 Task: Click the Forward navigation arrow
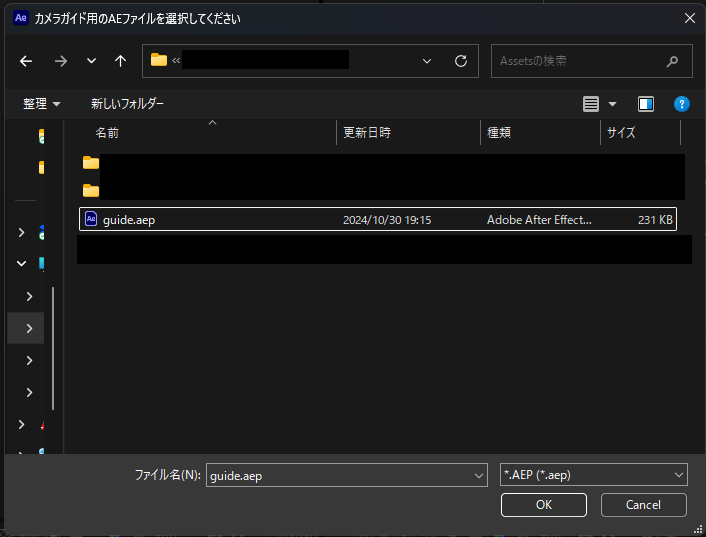click(x=60, y=61)
